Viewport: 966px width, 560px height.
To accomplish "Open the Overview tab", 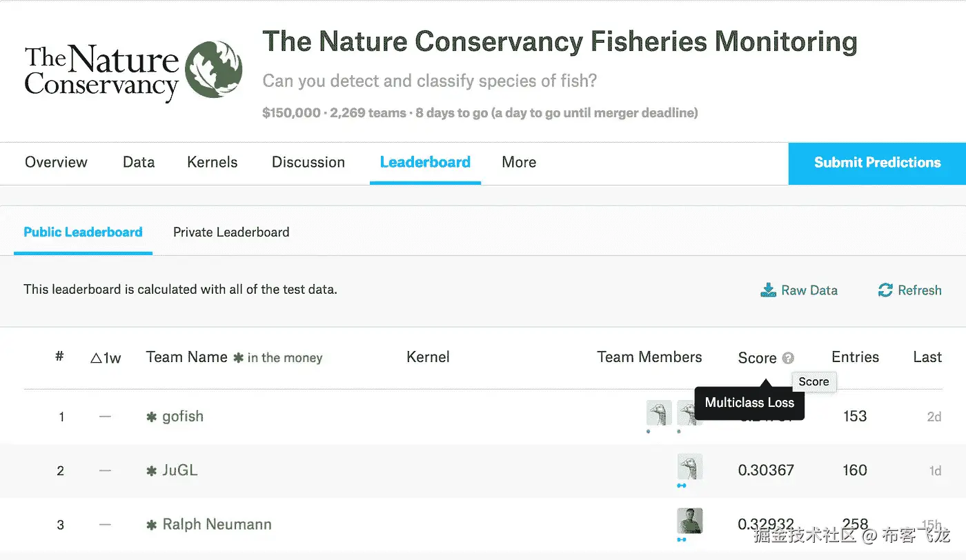I will [x=56, y=163].
